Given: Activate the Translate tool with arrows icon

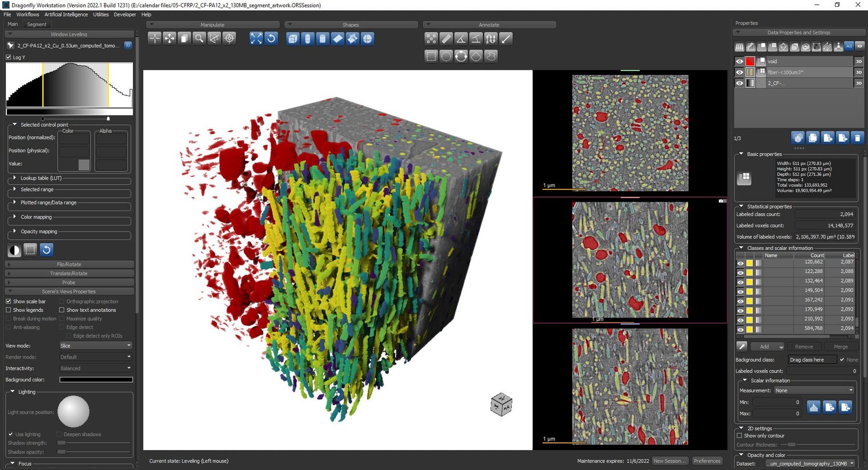Looking at the screenshot, I should click(x=169, y=38).
